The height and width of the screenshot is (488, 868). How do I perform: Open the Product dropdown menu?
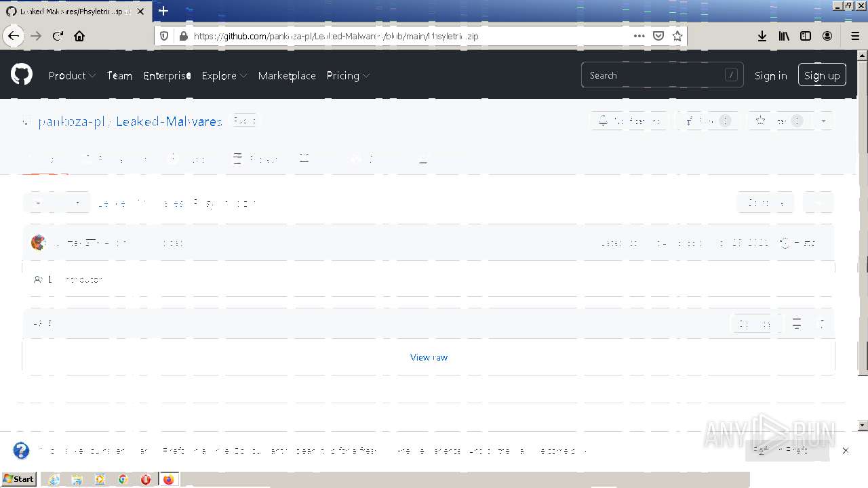click(x=72, y=75)
